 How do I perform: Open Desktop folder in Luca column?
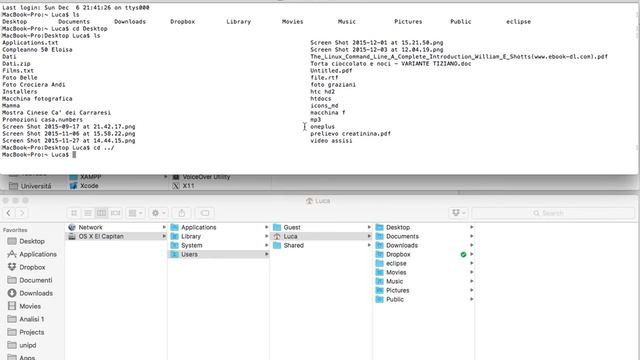click(x=424, y=227)
